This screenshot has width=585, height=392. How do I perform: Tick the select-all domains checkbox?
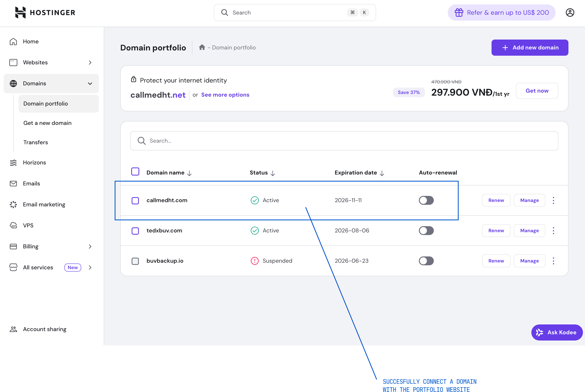click(135, 171)
